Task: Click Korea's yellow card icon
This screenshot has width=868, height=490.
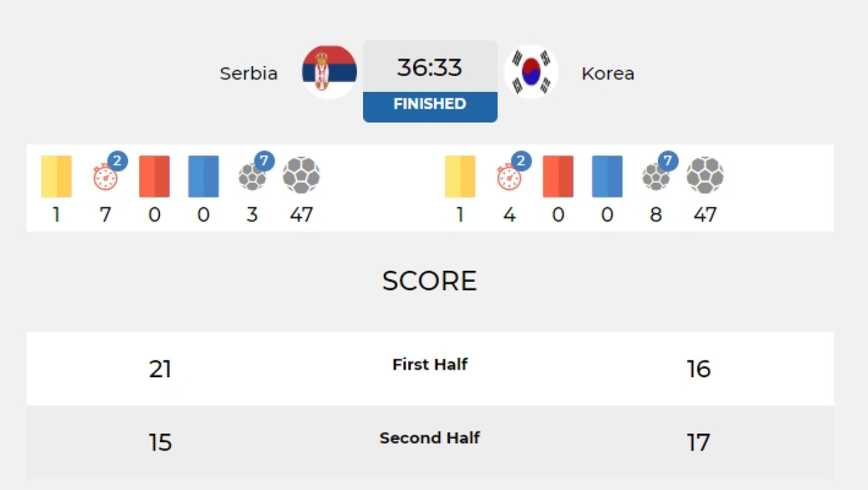Action: [x=460, y=176]
